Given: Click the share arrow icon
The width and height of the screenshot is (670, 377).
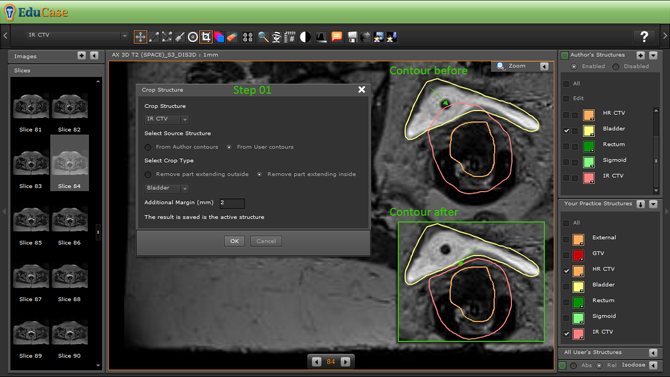Looking at the screenshot, I should click(x=365, y=37).
